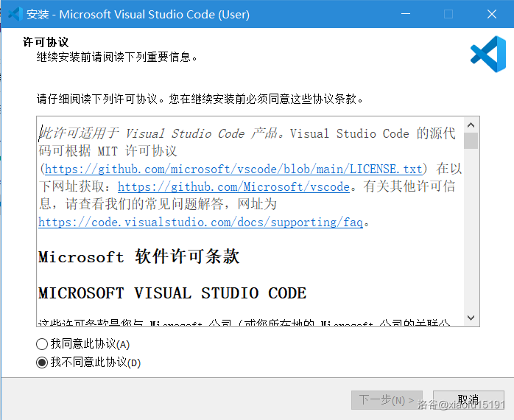Viewport: 514px width, 420px height.
Task: Click the "继续安装前请阅读下列重要信息。" subtitle
Action: [116, 57]
